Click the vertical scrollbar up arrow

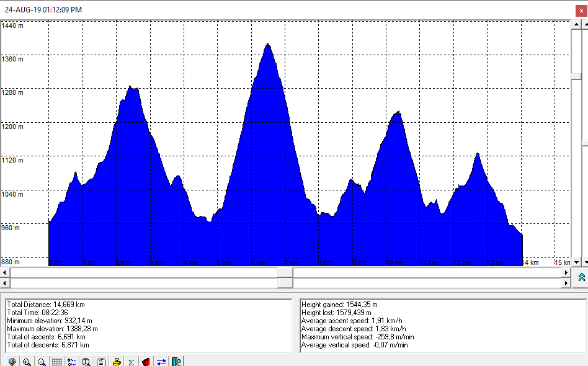[x=576, y=25]
